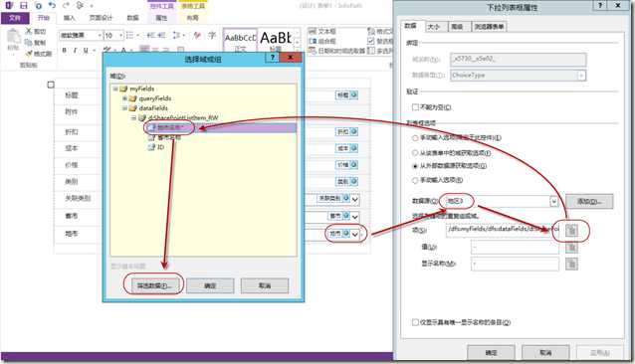Open the ChoiceType data type dropdown
Image resolution: width=635 pixels, height=364 pixels.
tap(581, 76)
